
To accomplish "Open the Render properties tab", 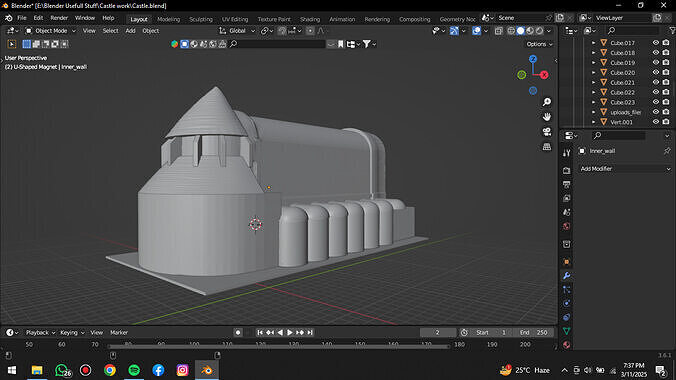I will [566, 171].
